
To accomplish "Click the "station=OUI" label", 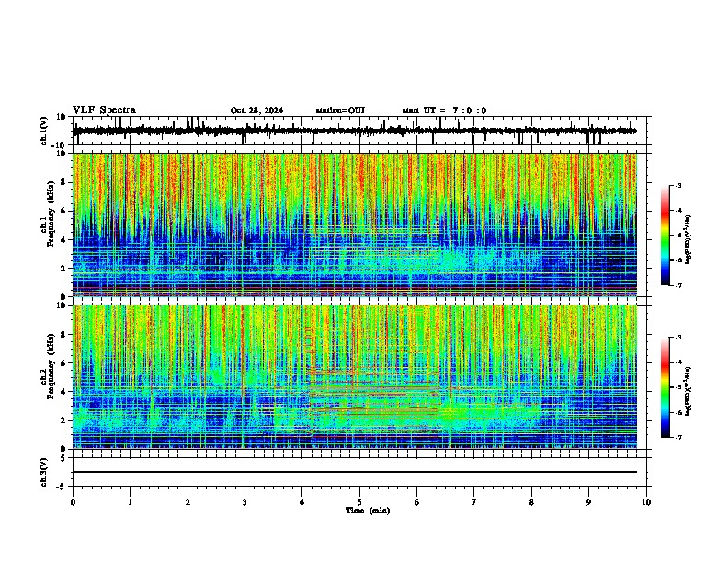I will point(340,110).
